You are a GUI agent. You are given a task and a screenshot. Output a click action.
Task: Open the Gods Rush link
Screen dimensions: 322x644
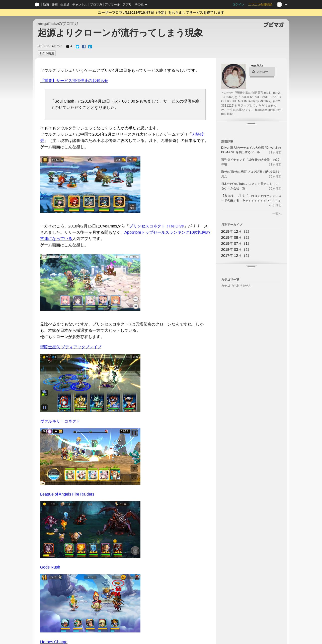click(50, 567)
